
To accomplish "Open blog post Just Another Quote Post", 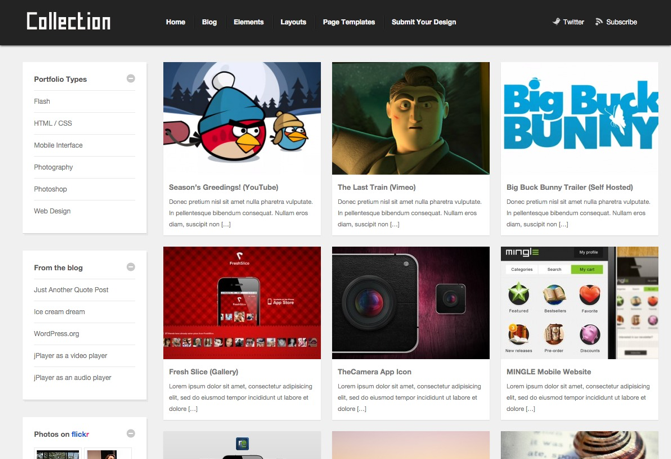I will 71,290.
